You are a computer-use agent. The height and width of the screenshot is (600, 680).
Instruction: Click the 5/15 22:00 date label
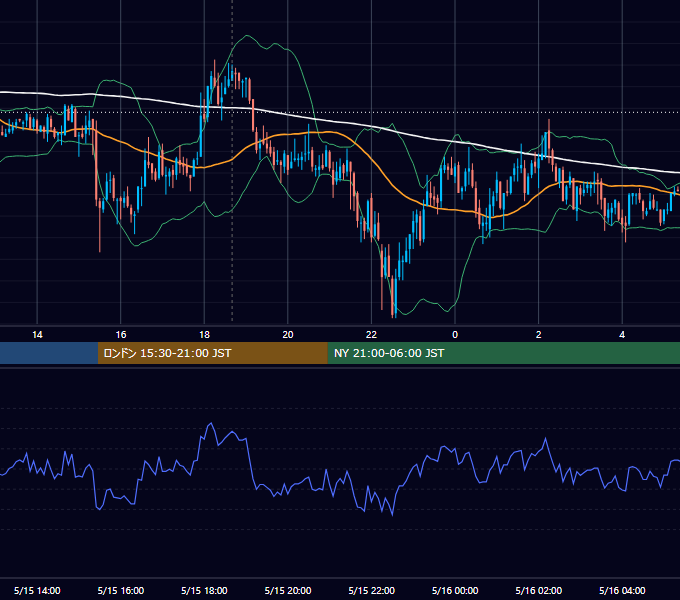coord(371,590)
